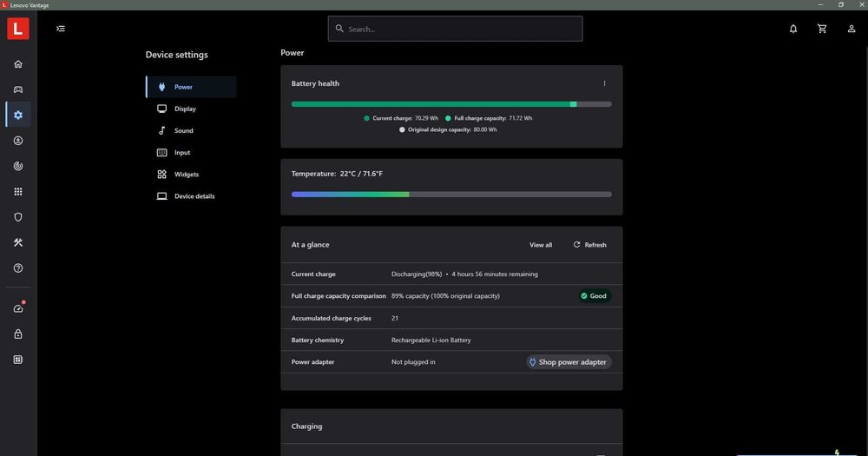Open the Gaming controller section
The image size is (868, 456).
tap(18, 89)
